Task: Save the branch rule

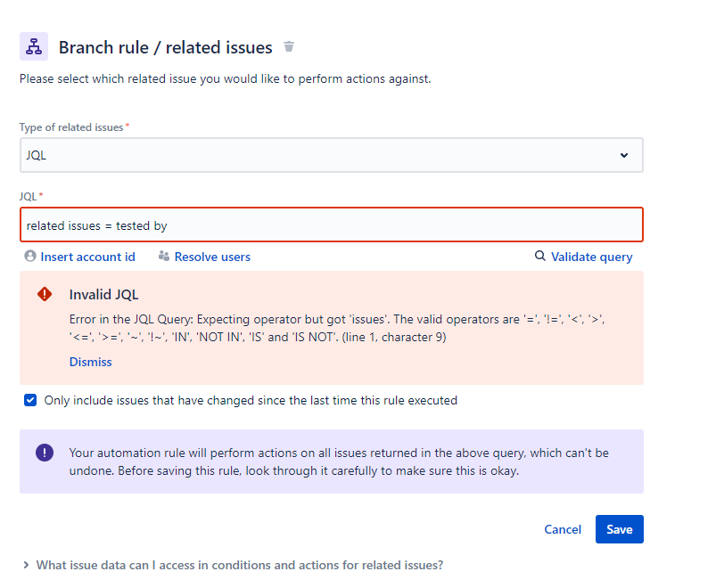Action: [x=619, y=529]
